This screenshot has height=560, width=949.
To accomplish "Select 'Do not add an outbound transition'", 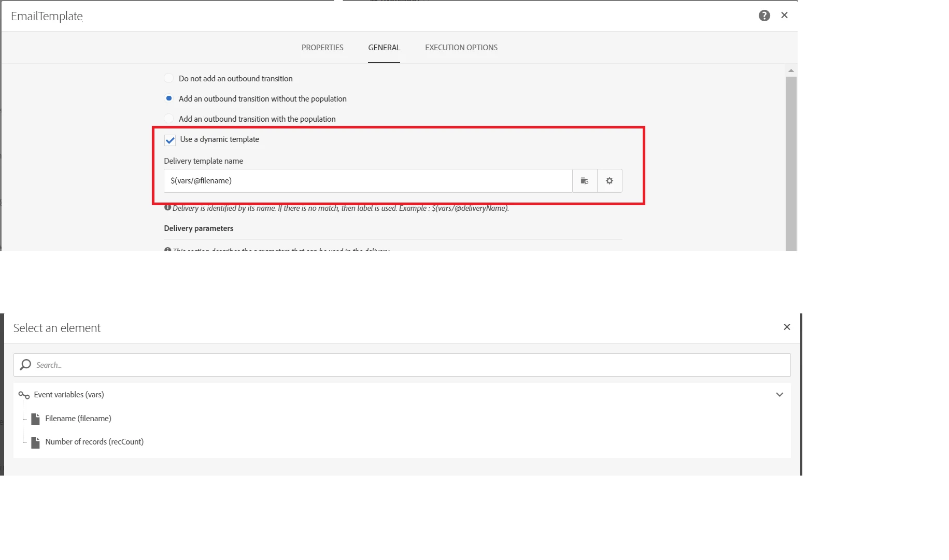I will (x=168, y=78).
